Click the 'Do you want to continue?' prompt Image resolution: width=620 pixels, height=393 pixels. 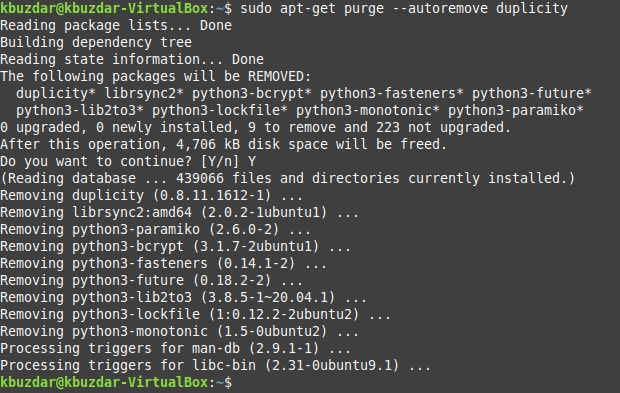128,161
